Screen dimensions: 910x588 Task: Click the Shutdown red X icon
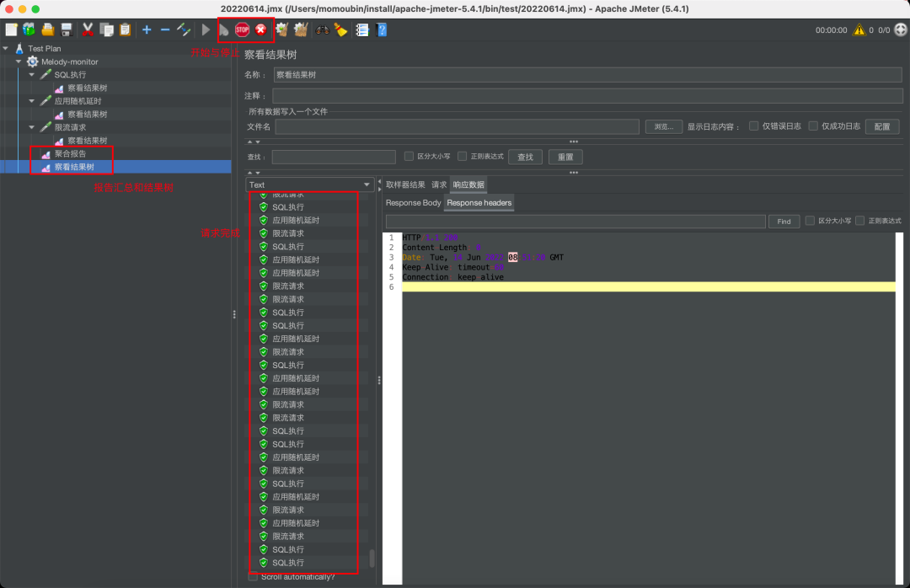[260, 29]
